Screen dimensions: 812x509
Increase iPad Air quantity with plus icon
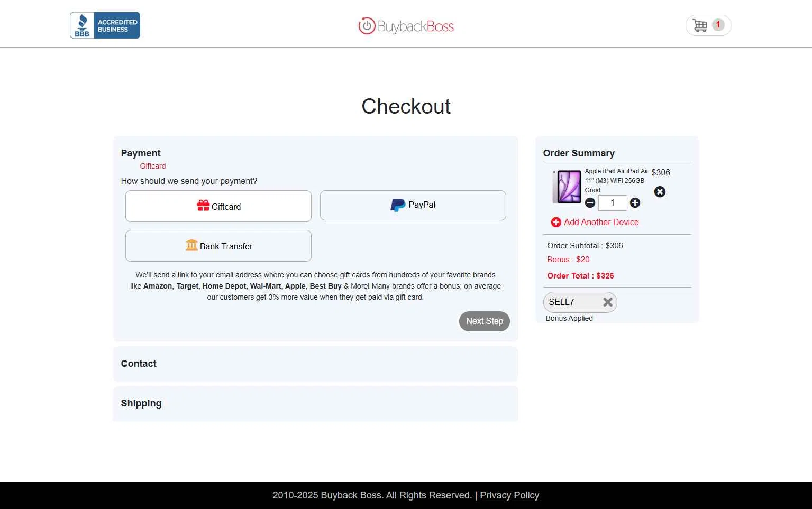tap(635, 202)
